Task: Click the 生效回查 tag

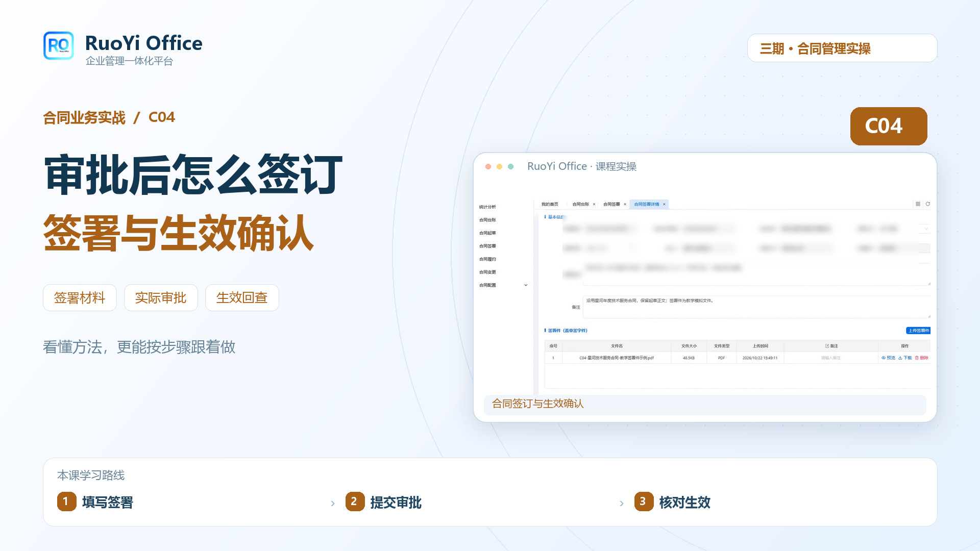Action: [242, 297]
